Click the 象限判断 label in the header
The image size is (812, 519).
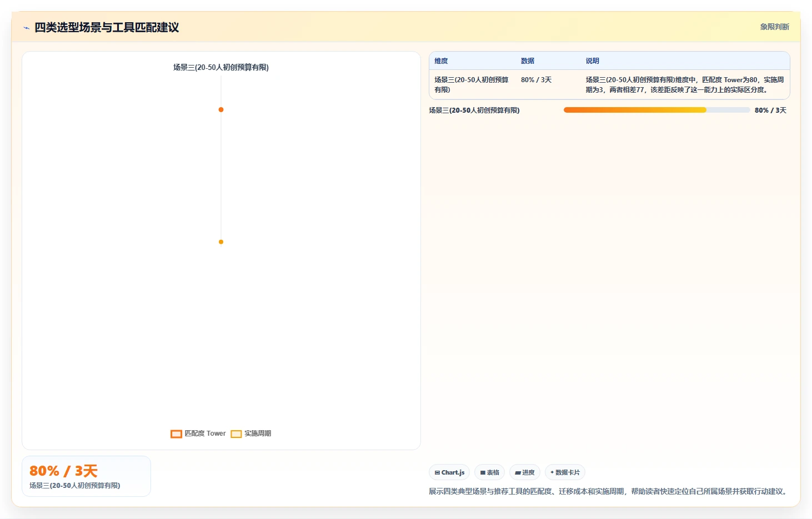point(775,27)
